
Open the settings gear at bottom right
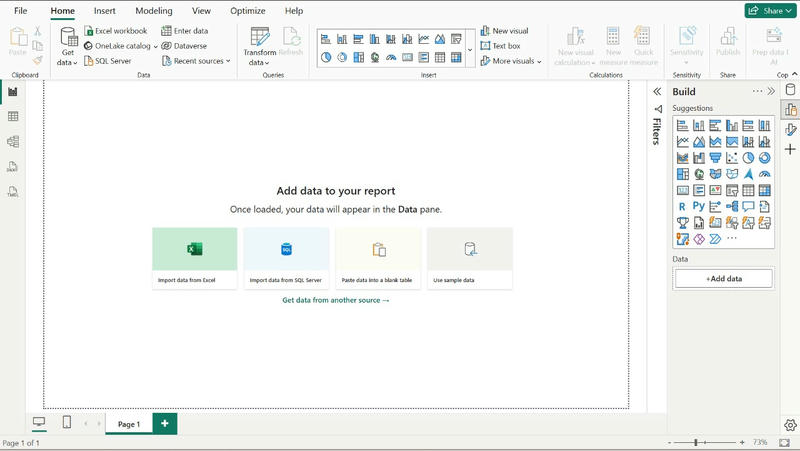(790, 424)
